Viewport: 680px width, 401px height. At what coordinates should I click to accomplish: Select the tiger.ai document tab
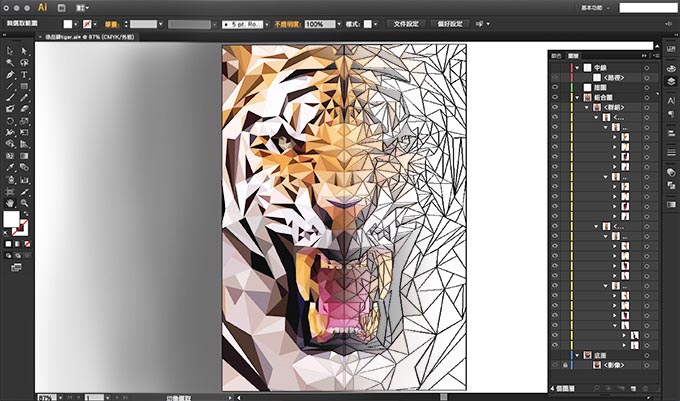[x=89, y=37]
